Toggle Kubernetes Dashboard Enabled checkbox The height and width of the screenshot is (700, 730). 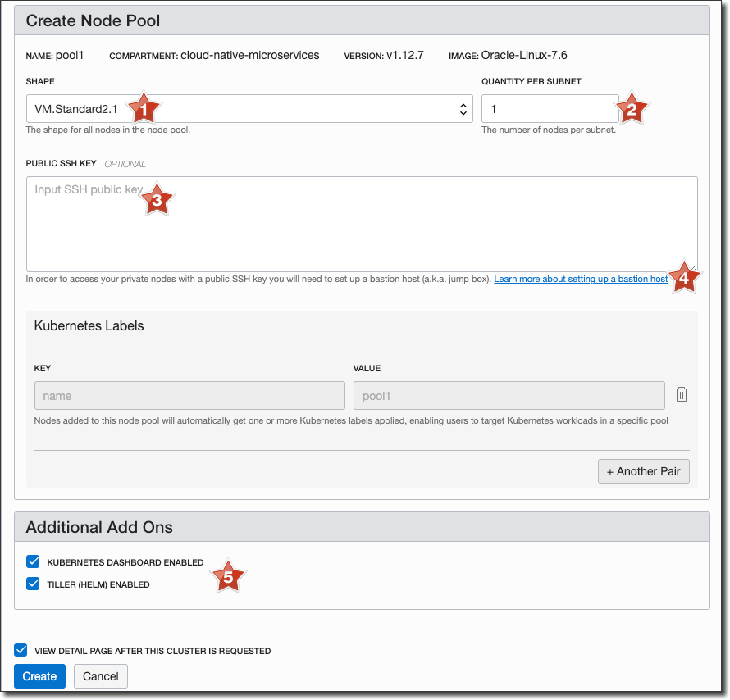pyautogui.click(x=33, y=561)
